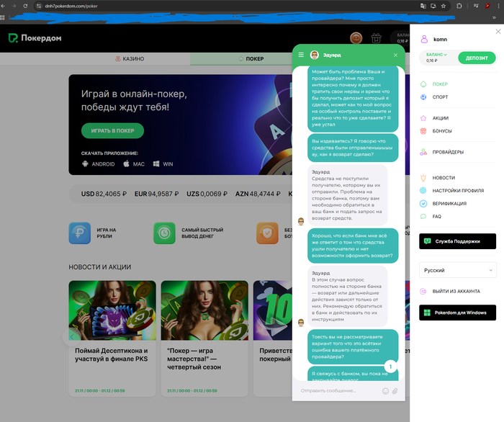Click the red extension icon in toolbar

(x=487, y=6)
